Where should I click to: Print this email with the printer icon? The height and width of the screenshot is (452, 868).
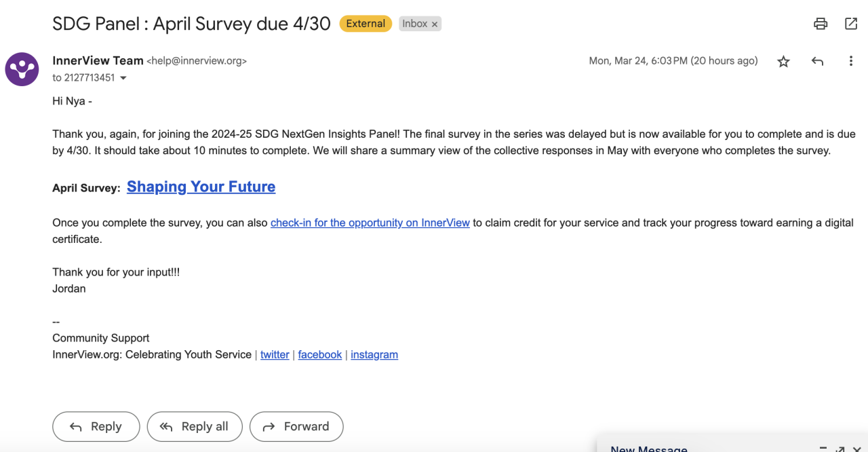(821, 24)
